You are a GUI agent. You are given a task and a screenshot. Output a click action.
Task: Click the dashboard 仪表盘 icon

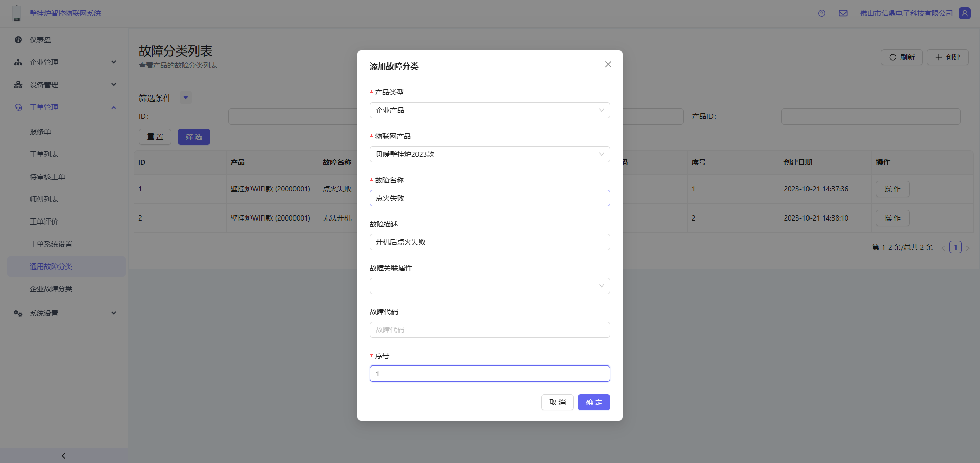(18, 40)
